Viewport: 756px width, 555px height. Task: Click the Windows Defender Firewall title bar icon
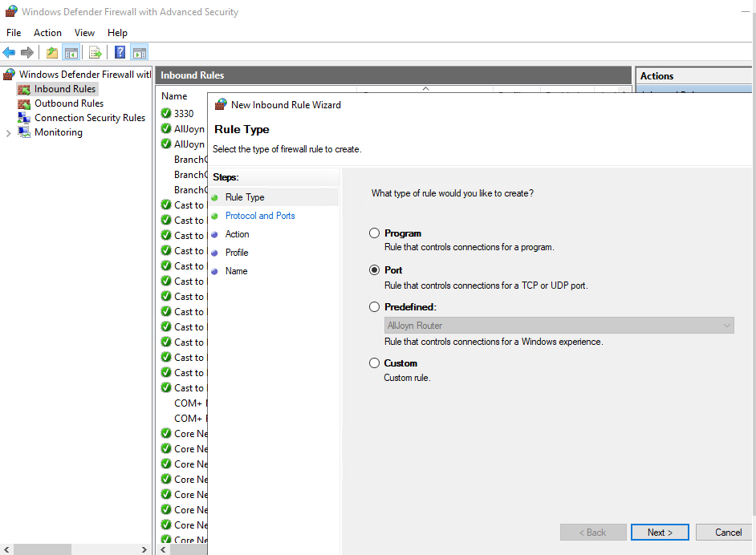tap(11, 11)
